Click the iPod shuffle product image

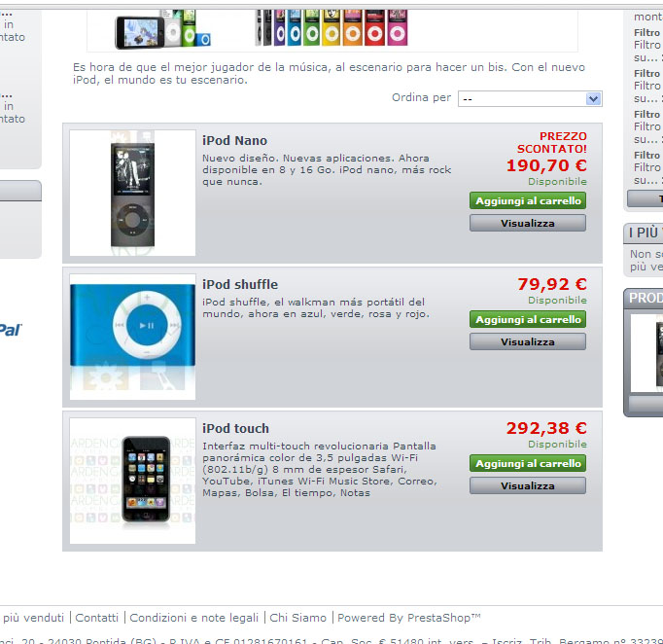[132, 337]
